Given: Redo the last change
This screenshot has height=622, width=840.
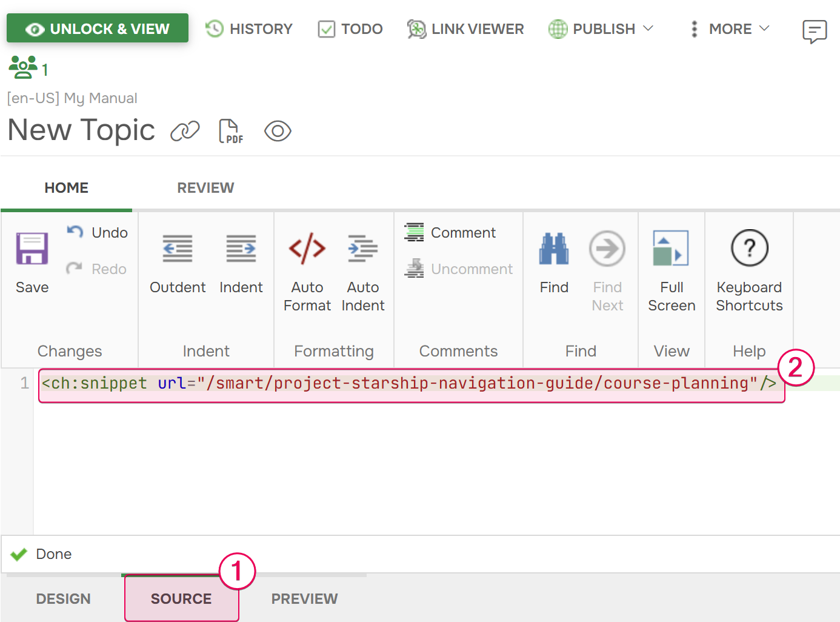Looking at the screenshot, I should (96, 269).
